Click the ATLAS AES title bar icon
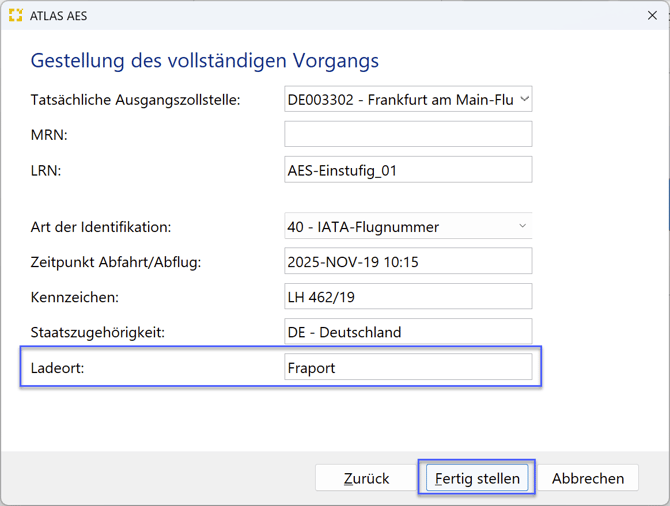The width and height of the screenshot is (670, 506). coord(15,15)
